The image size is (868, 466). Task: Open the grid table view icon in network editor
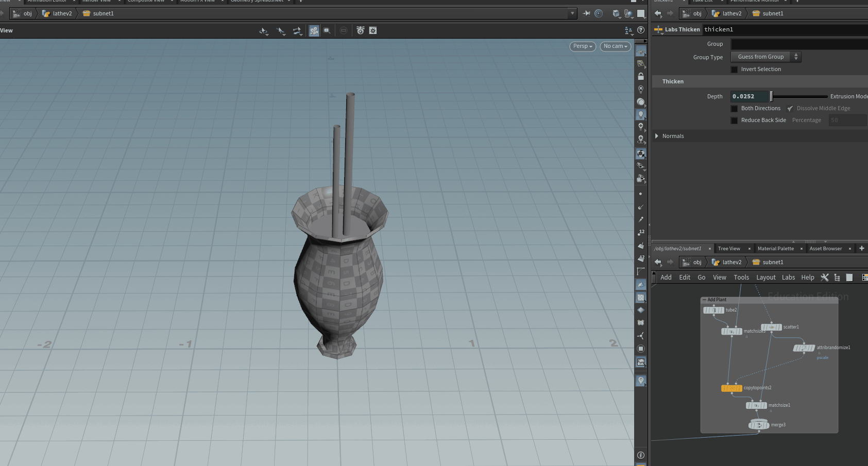[865, 278]
